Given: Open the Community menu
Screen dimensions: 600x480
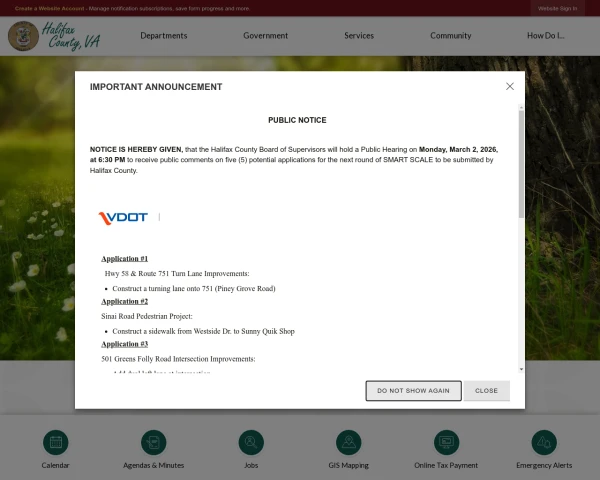Looking at the screenshot, I should (451, 36).
